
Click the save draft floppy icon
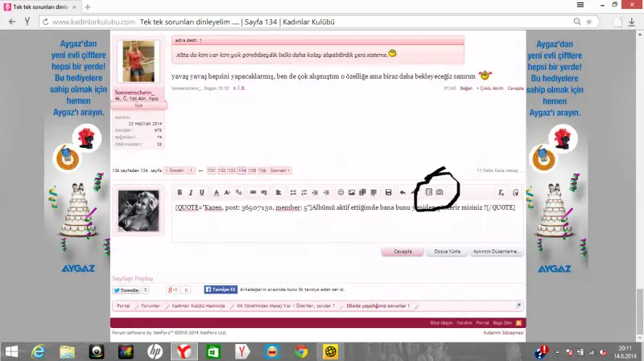[388, 193]
